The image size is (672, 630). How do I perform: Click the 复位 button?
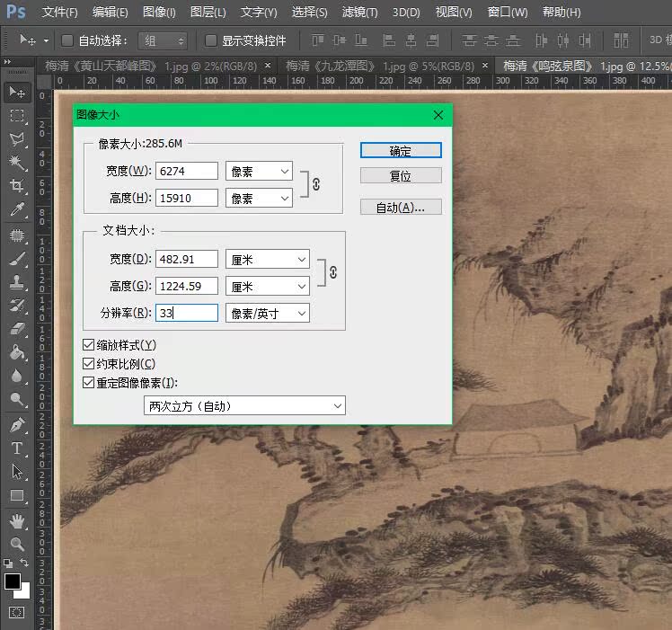pos(401,175)
